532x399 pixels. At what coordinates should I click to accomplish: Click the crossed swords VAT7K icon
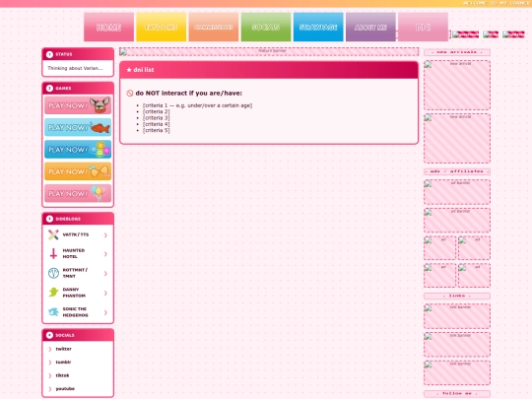pos(53,234)
